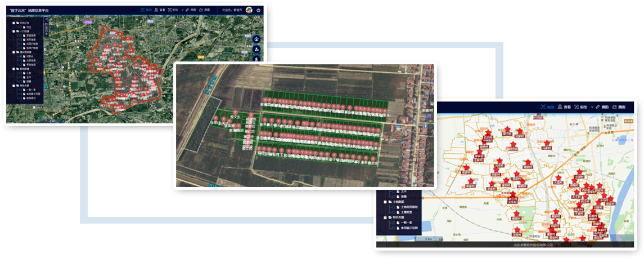This screenshot has width=644, height=258.
Task: Select 蔬菜 row in street map window tree
Action: (x=399, y=197)
